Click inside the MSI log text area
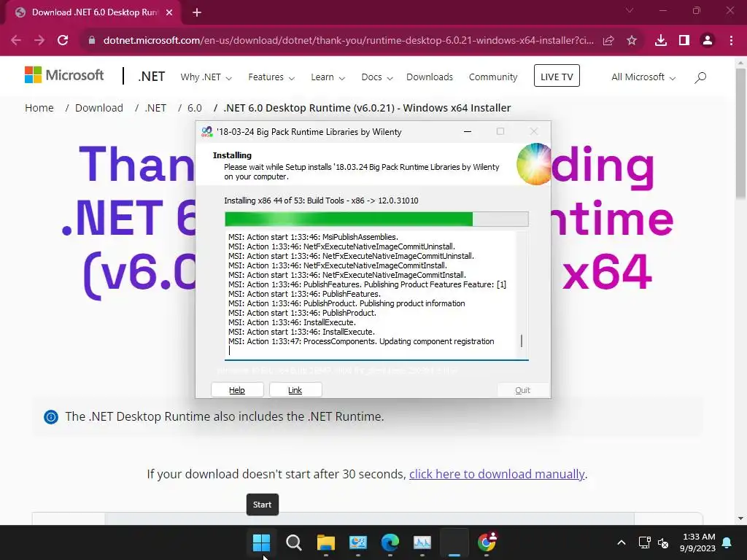 click(371, 295)
